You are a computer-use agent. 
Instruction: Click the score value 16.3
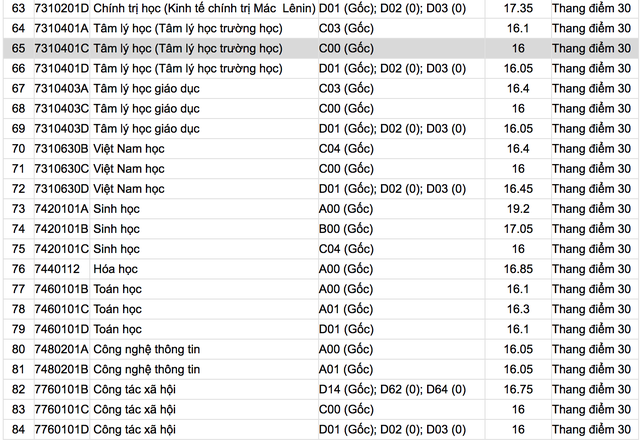pyautogui.click(x=517, y=308)
